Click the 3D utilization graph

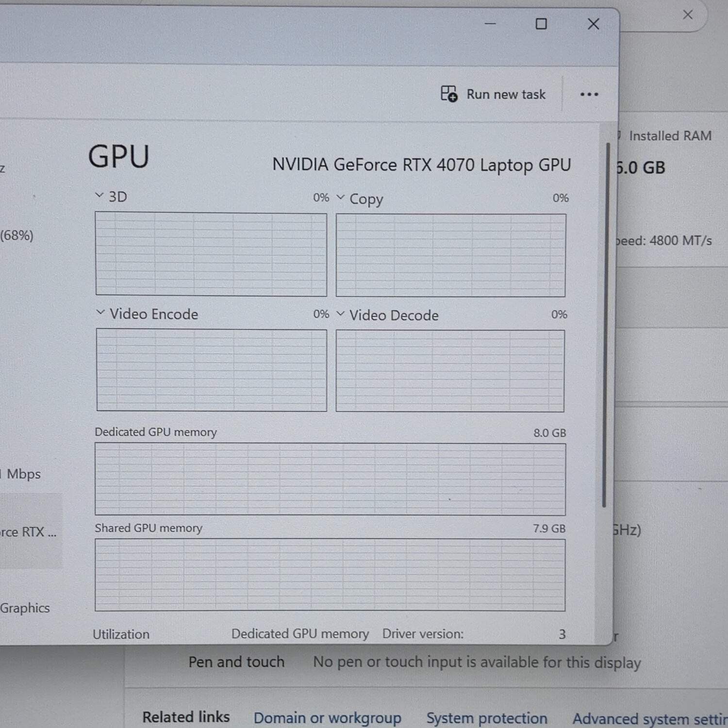click(211, 254)
